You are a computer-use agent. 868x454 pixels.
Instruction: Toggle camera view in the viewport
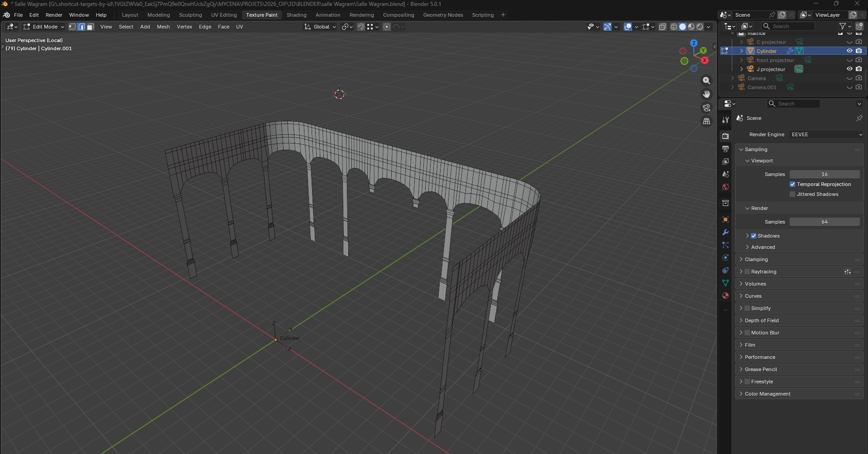(x=706, y=108)
